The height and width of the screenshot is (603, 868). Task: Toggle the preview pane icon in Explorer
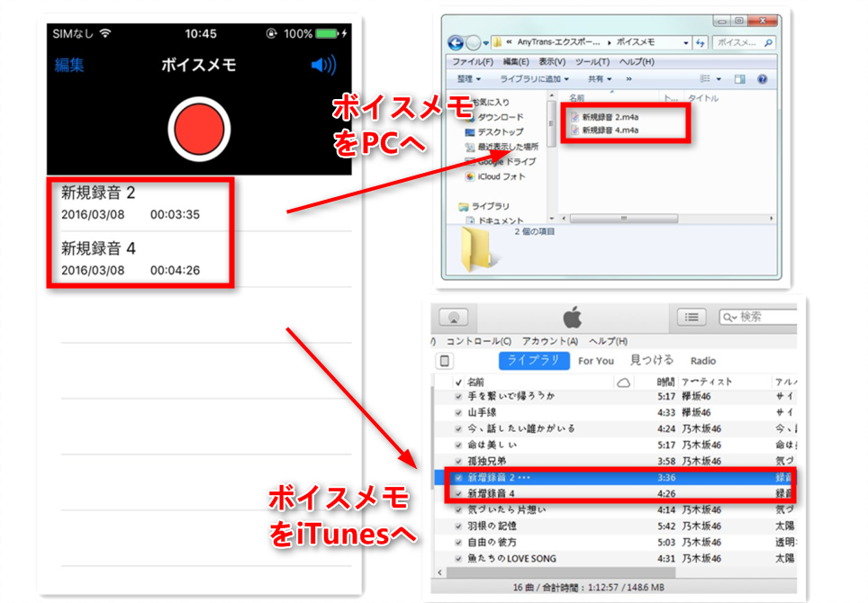pyautogui.click(x=739, y=79)
